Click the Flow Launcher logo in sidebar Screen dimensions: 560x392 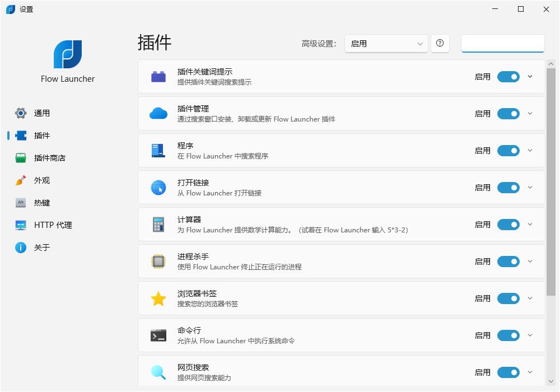pyautogui.click(x=68, y=54)
